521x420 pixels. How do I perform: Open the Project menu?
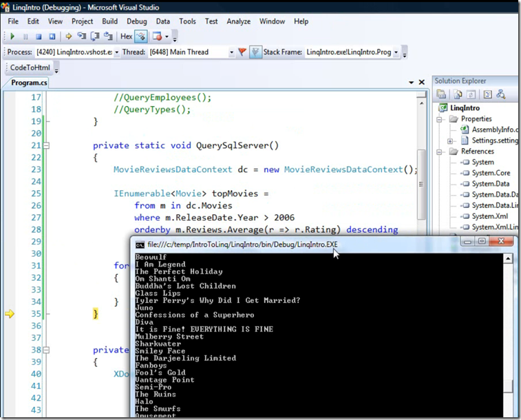(82, 21)
